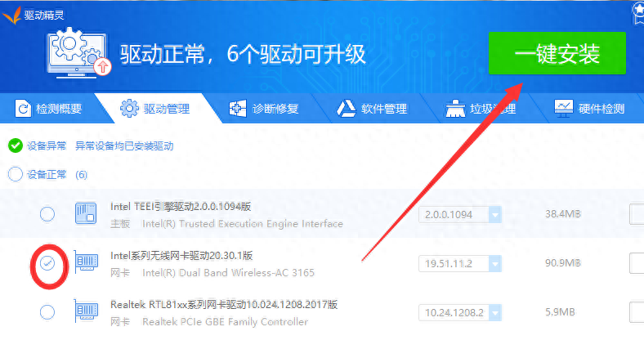Click the motherboard icon for Intel TEEI driver

click(x=87, y=214)
